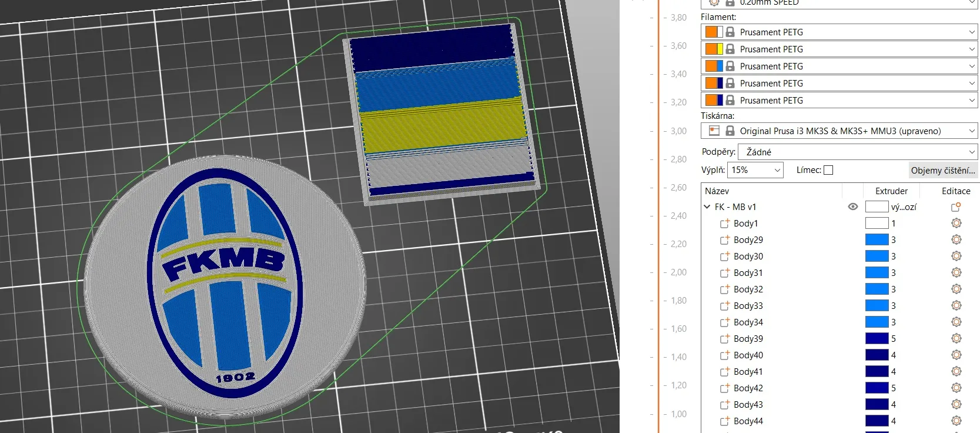The image size is (980, 433).
Task: Click the part icon next to Body44
Action: pos(725,421)
